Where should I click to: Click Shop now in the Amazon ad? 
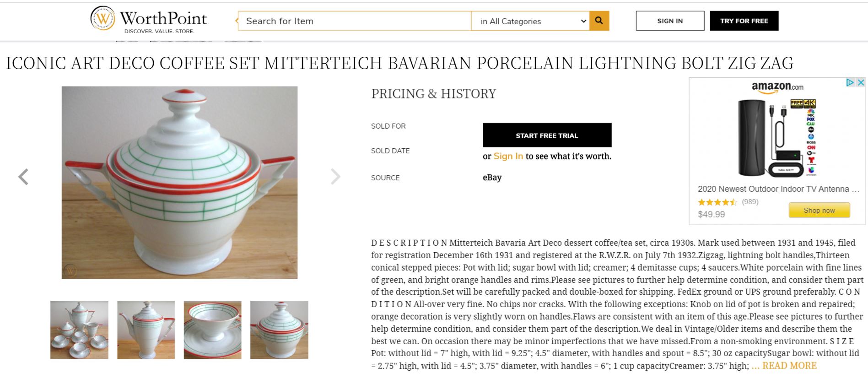(x=819, y=210)
